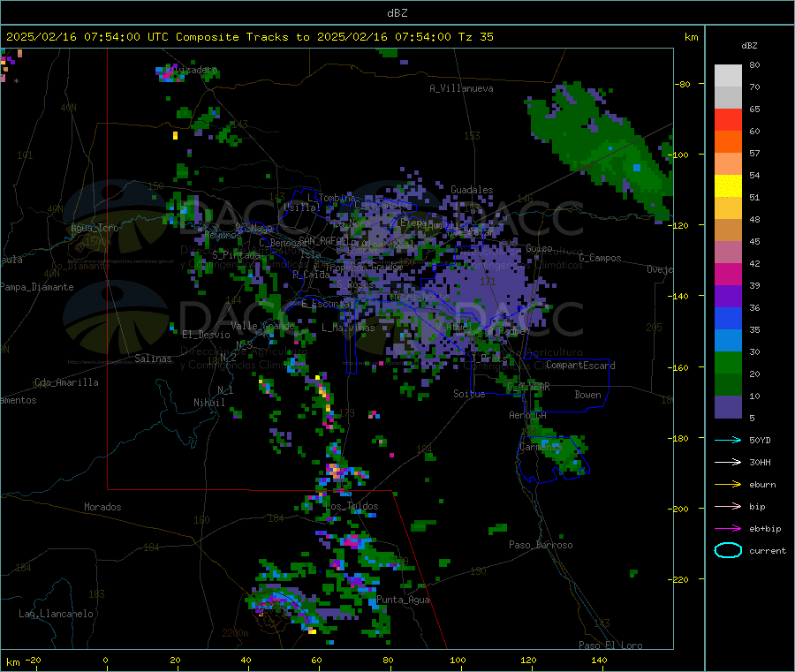This screenshot has width=795, height=672.
Task: Click the 'dBZ' title at the top
Action: click(x=397, y=12)
